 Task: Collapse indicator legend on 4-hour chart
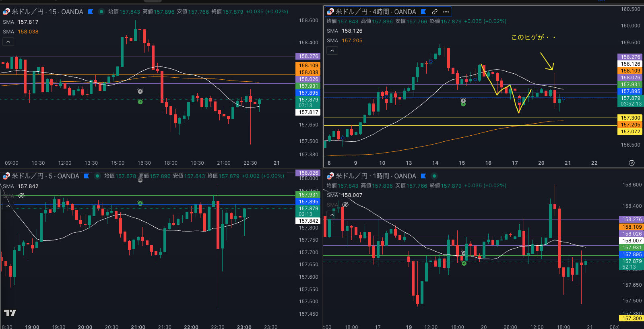click(x=332, y=50)
